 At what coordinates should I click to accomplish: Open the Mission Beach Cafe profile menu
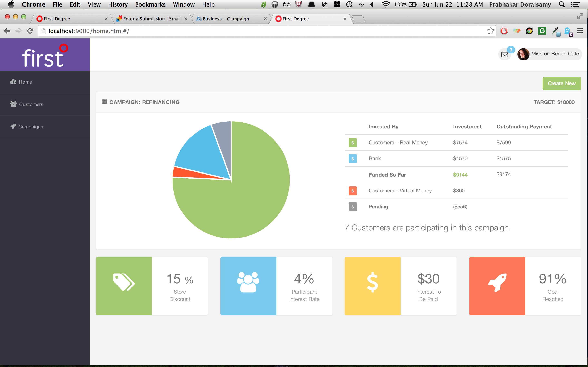pos(550,54)
